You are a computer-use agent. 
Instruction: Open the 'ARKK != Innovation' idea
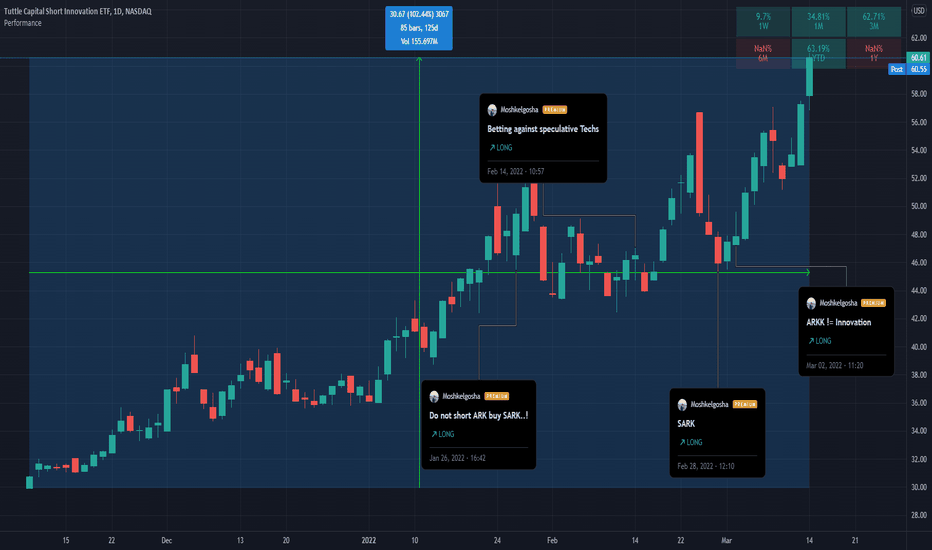point(839,322)
